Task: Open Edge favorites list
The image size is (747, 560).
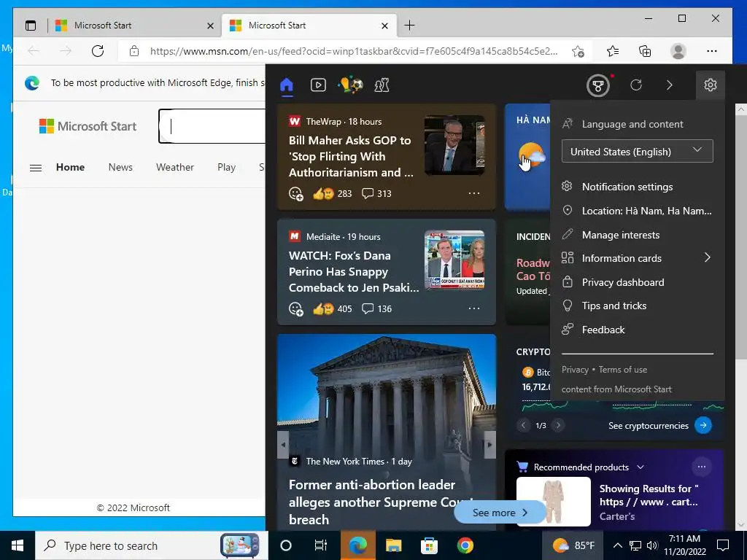Action: (x=613, y=51)
